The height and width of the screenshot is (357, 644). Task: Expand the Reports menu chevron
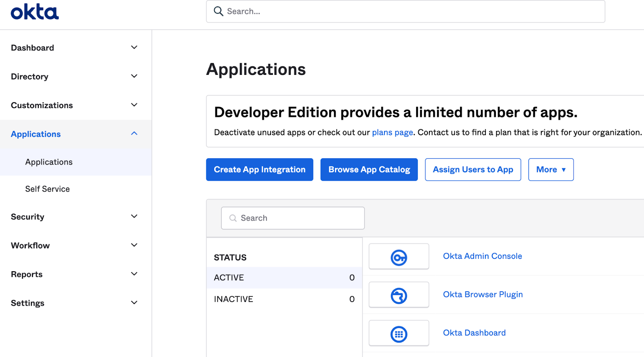pos(134,274)
